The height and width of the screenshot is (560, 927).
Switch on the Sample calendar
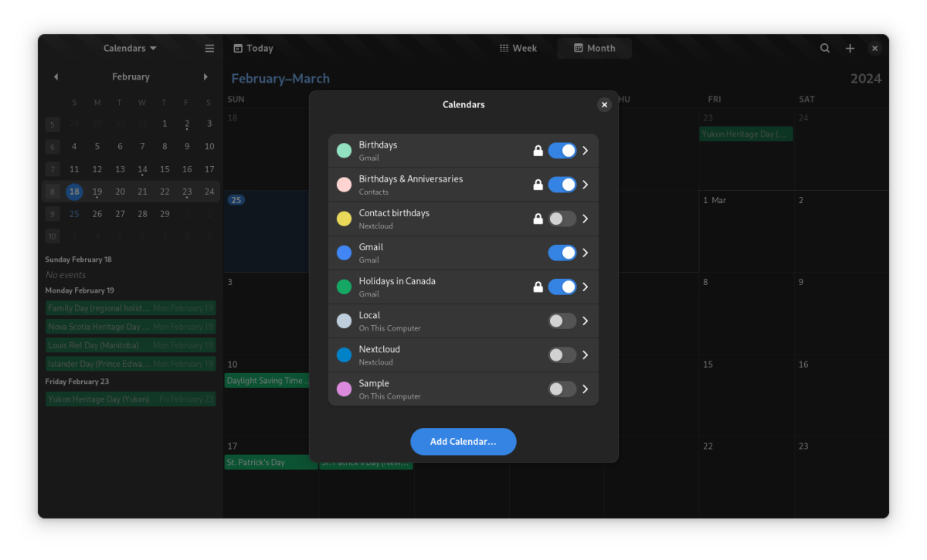coord(562,389)
